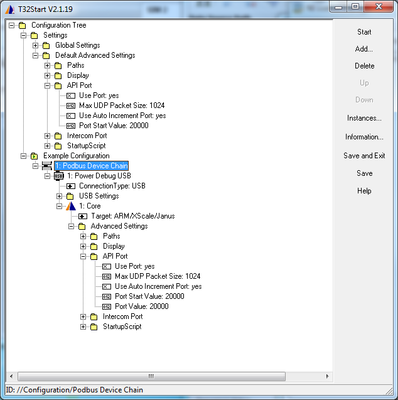The width and height of the screenshot is (398, 400).
Task: Click the Core triangle icon
Action: 71,206
